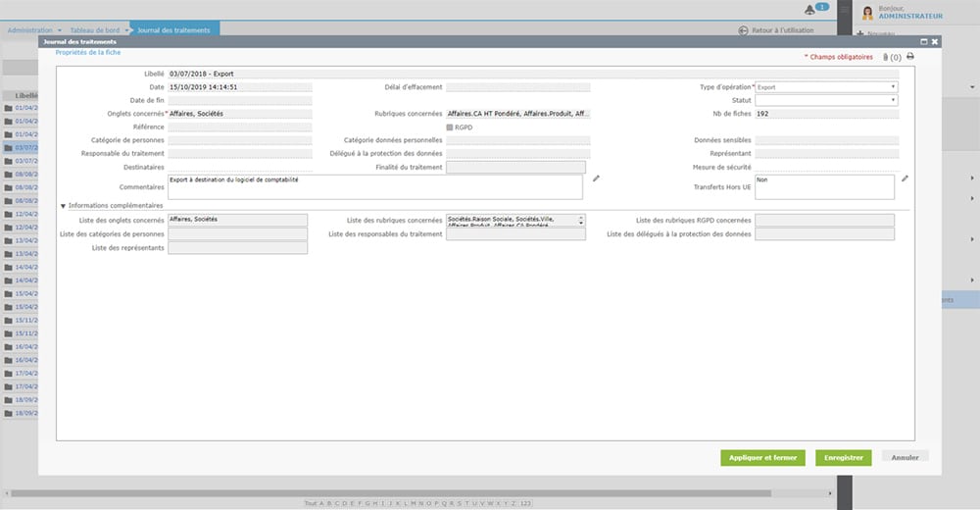The width and height of the screenshot is (980, 510).
Task: Click the Mesure de sécurité field
Action: 827,167
